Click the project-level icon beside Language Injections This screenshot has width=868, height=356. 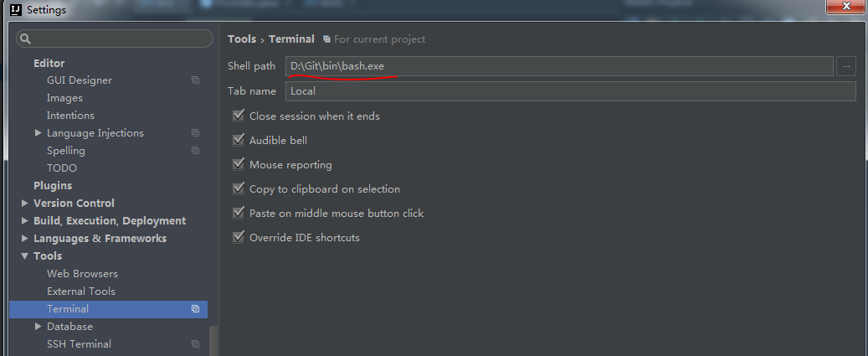pos(195,133)
